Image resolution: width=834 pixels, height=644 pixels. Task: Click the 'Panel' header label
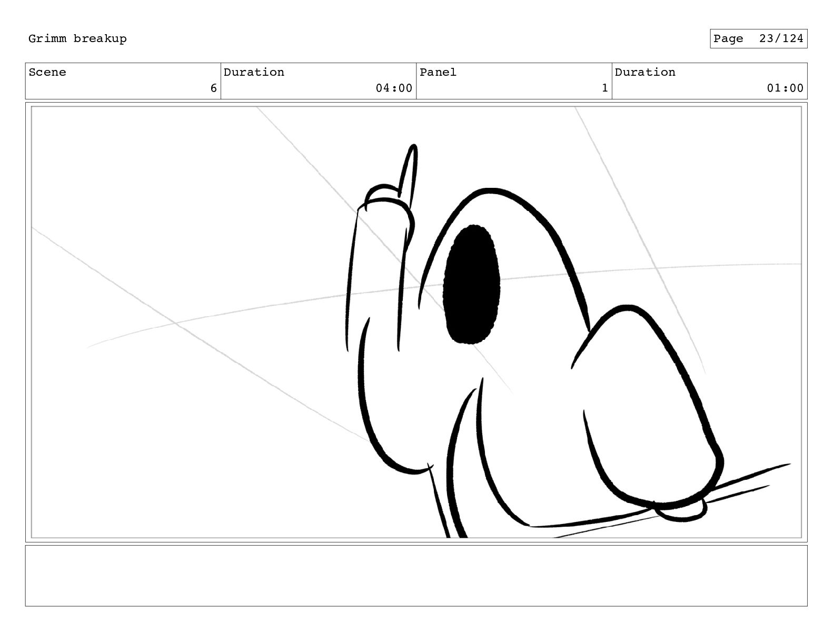click(x=438, y=72)
